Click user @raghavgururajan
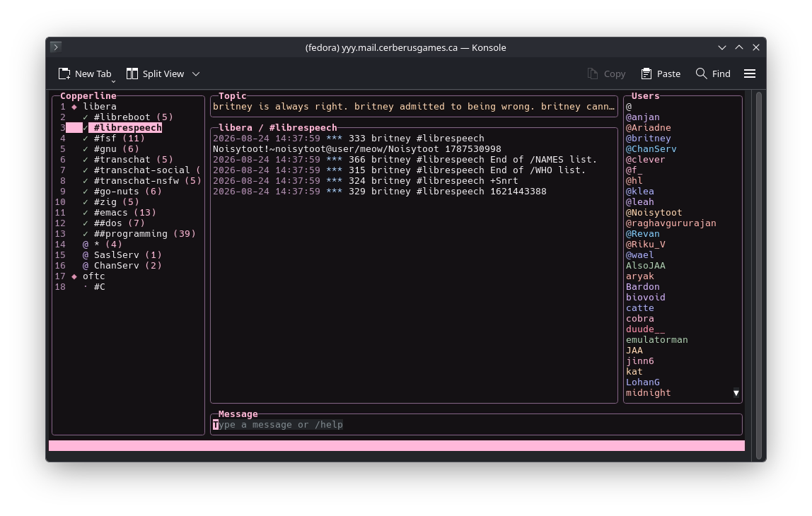The height and width of the screenshot is (516, 812). pyautogui.click(x=671, y=223)
